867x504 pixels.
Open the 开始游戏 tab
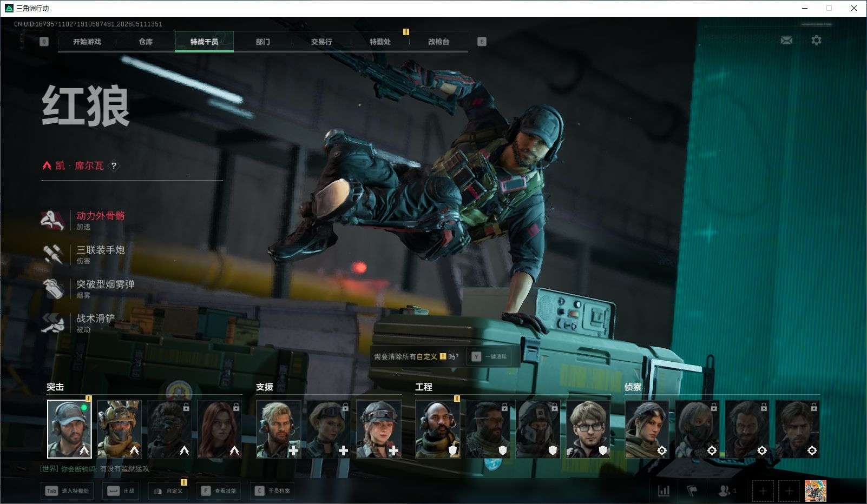[87, 42]
